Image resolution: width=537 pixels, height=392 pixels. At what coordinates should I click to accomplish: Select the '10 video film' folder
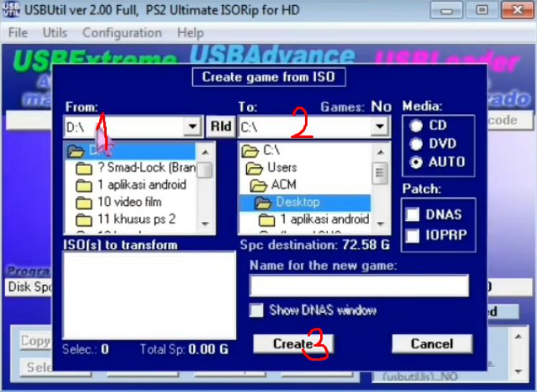click(118, 202)
